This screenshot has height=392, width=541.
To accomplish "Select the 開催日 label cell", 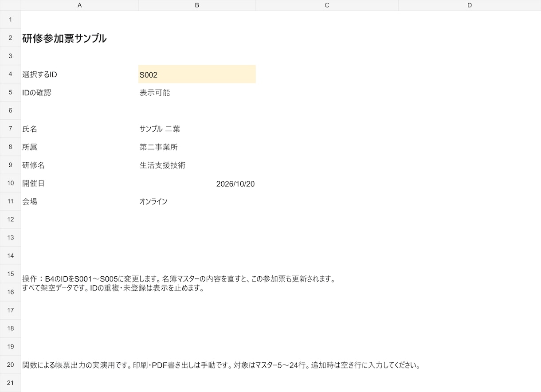I will pos(79,183).
